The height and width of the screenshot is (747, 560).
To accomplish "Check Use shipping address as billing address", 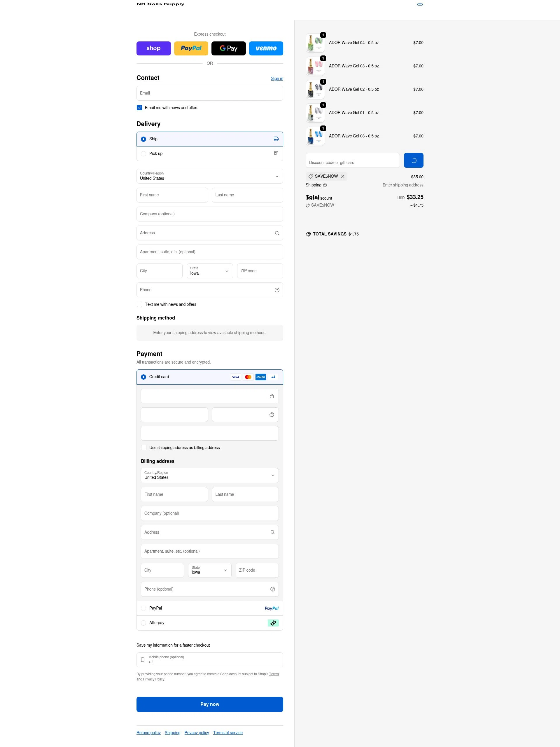I will pos(144,447).
